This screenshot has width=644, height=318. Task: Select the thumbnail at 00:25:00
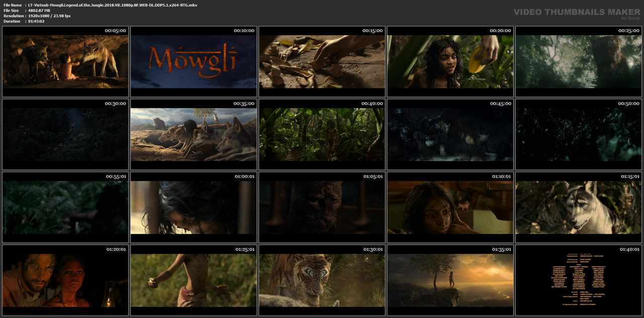[x=579, y=61]
